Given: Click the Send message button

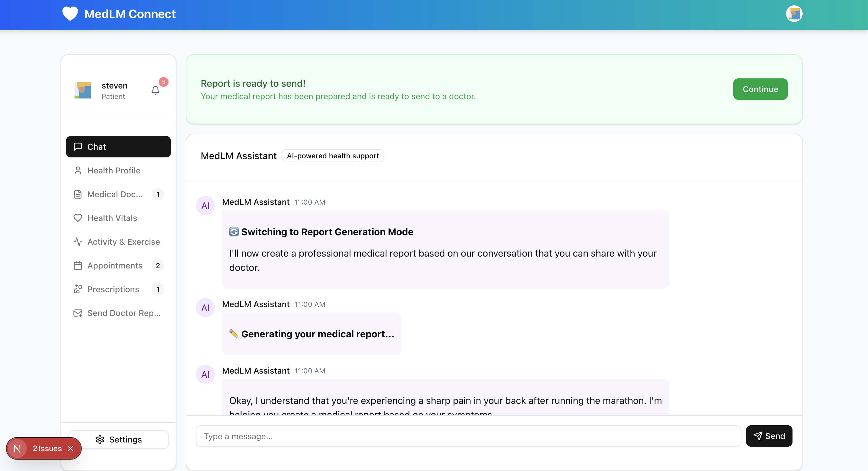Looking at the screenshot, I should [769, 436].
